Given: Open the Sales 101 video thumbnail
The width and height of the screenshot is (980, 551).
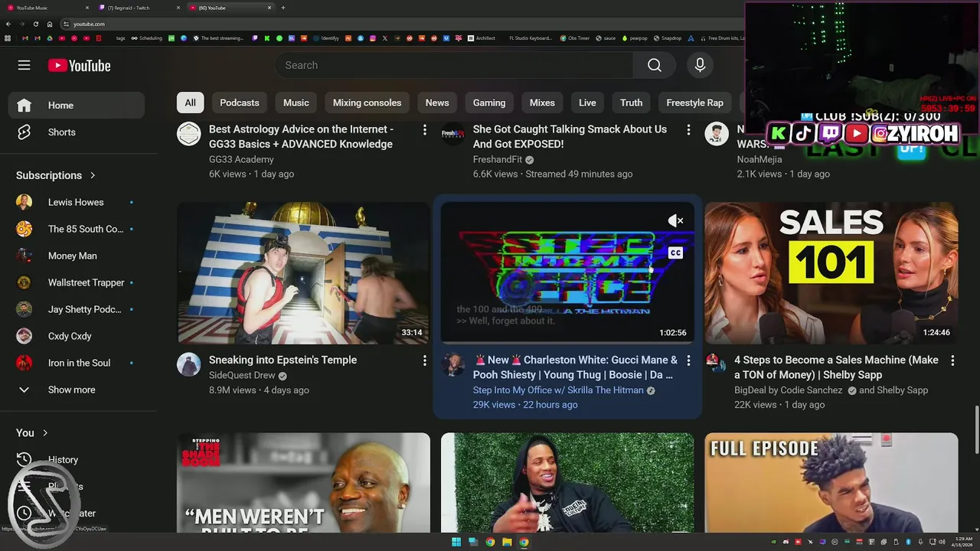Looking at the screenshot, I should pyautogui.click(x=831, y=273).
